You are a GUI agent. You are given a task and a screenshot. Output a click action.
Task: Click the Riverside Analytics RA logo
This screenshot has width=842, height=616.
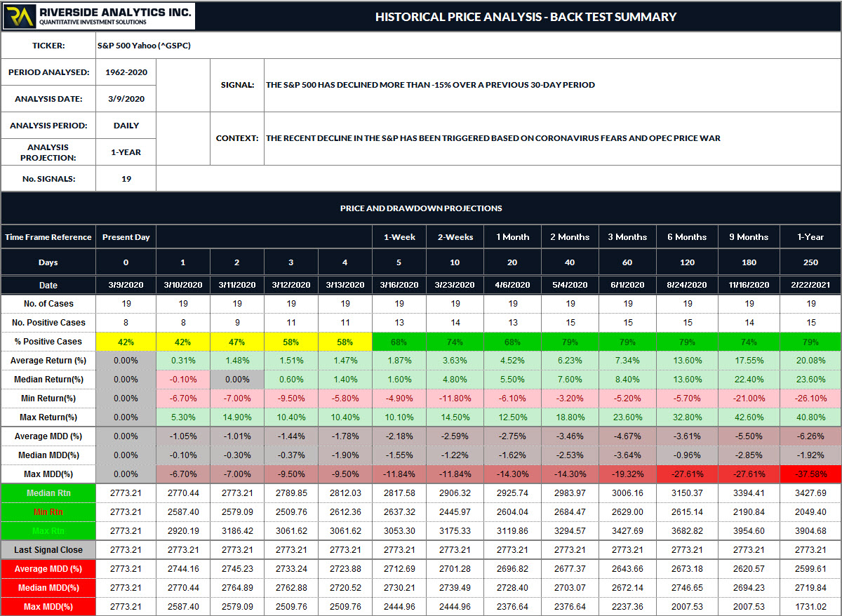tap(18, 16)
